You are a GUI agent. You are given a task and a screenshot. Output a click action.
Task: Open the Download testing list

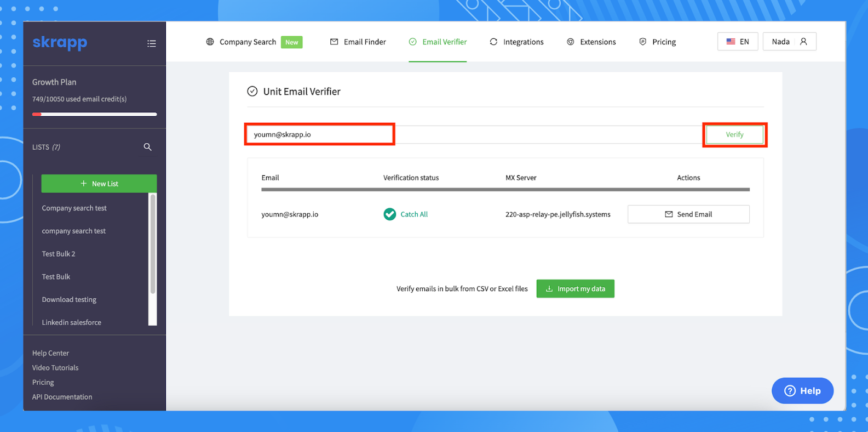pos(69,300)
